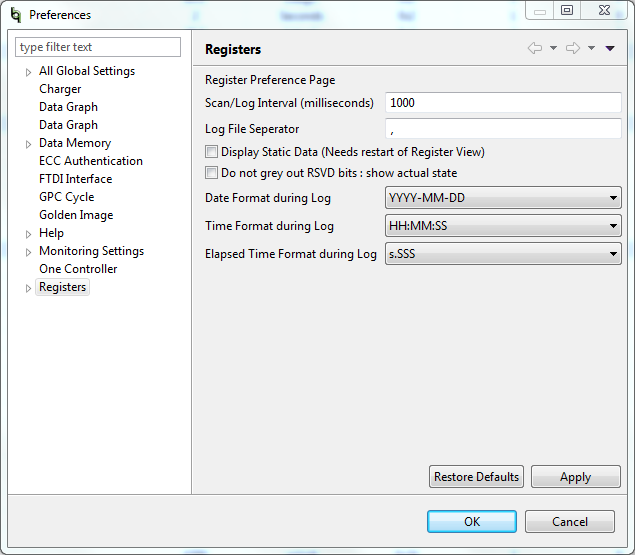Click the Cancel button
Image resolution: width=635 pixels, height=555 pixels.
coord(570,521)
